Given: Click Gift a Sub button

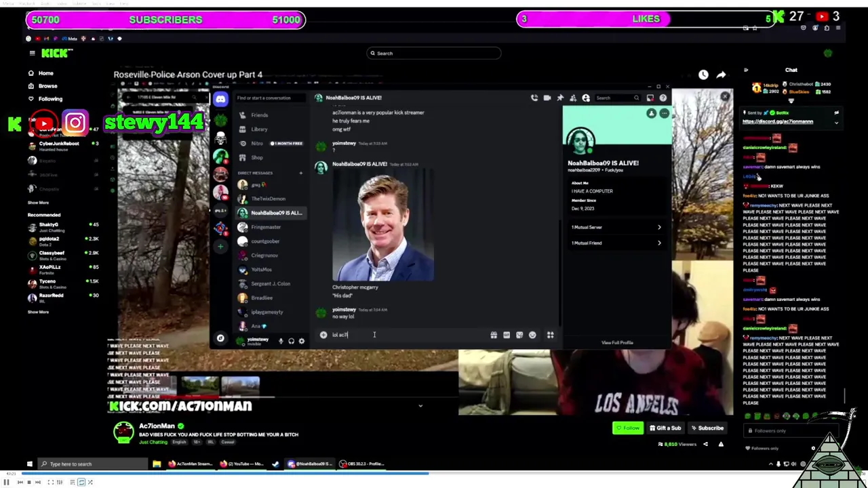Looking at the screenshot, I should coord(665,428).
